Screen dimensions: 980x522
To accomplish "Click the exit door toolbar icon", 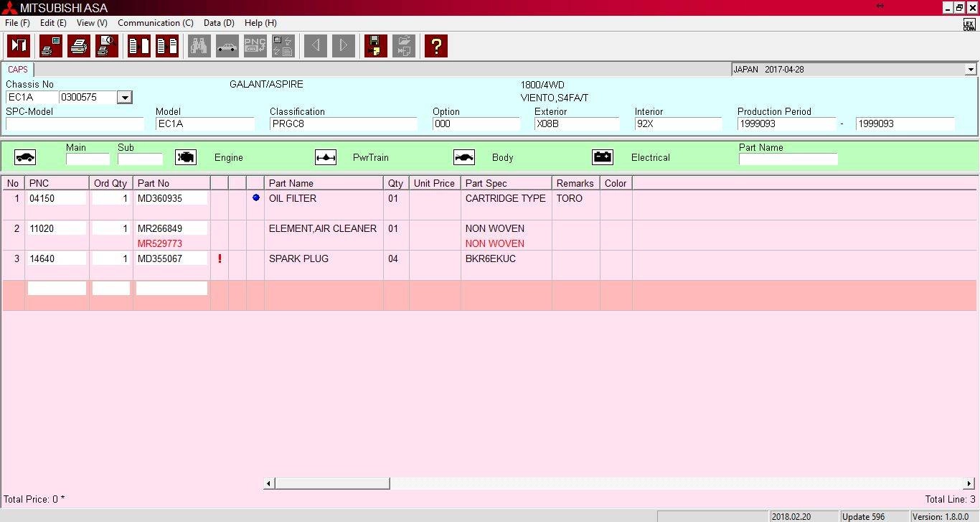I will [x=19, y=46].
